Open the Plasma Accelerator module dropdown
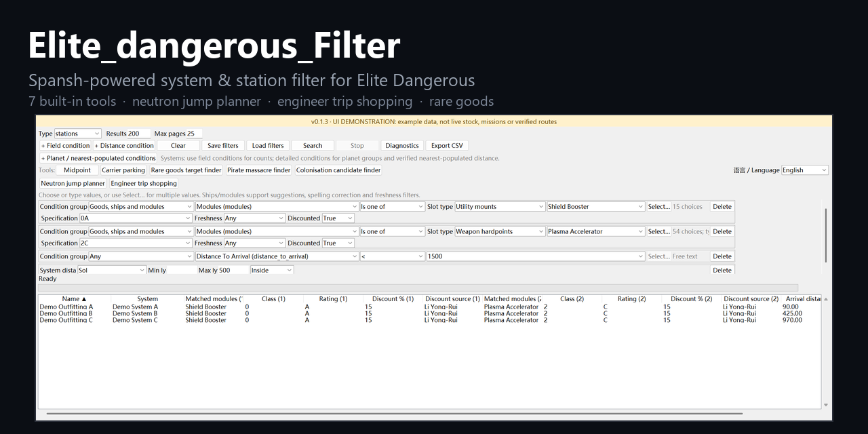The image size is (868, 434). pyautogui.click(x=596, y=231)
